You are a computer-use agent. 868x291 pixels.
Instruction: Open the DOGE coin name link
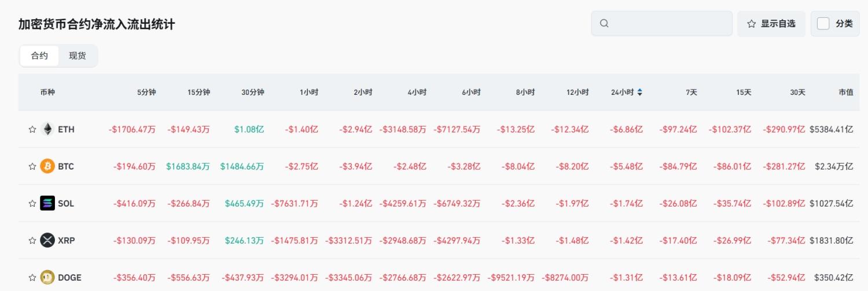[x=69, y=278]
